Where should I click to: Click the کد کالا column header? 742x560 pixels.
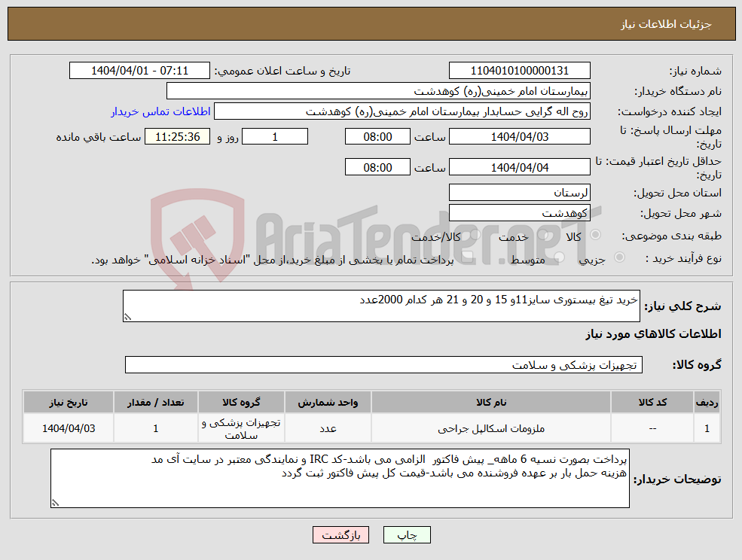pos(652,402)
